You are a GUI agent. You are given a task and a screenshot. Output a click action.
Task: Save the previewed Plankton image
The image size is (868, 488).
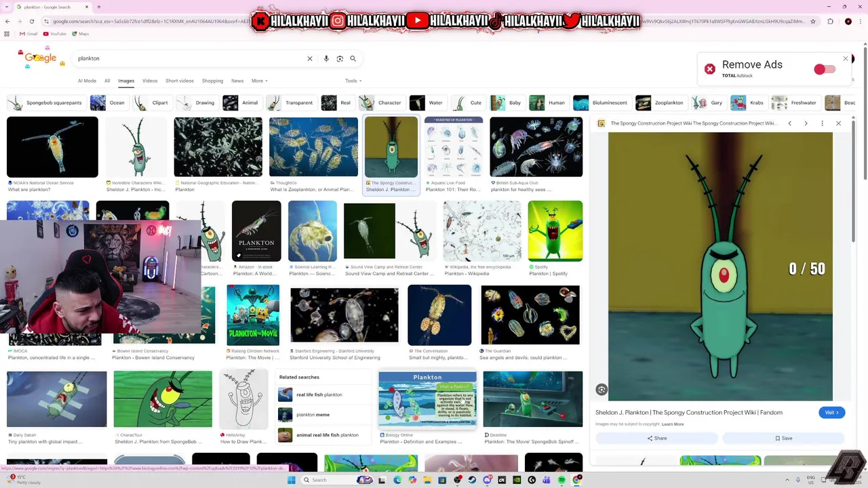[783, 439]
